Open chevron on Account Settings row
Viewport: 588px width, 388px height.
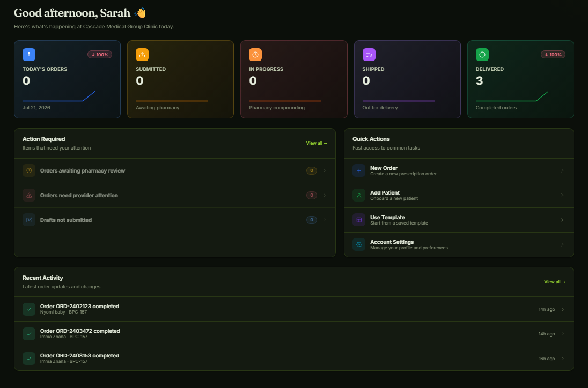562,244
